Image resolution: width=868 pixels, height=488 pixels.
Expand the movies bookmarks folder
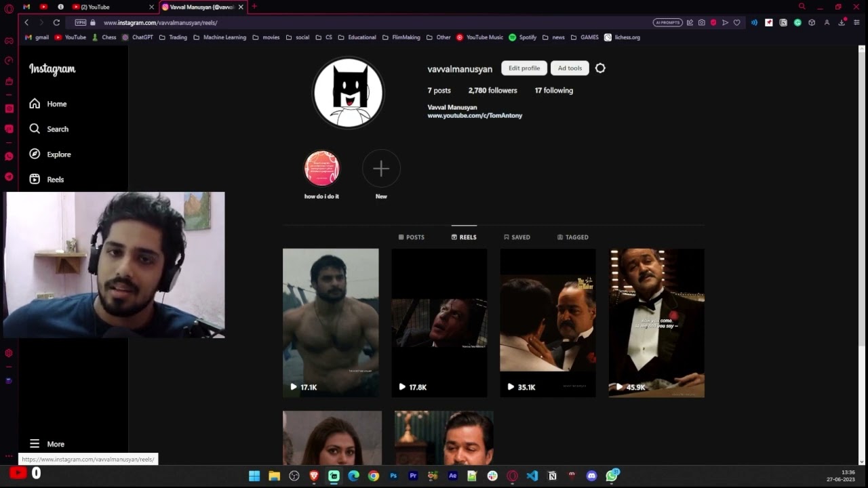point(270,37)
